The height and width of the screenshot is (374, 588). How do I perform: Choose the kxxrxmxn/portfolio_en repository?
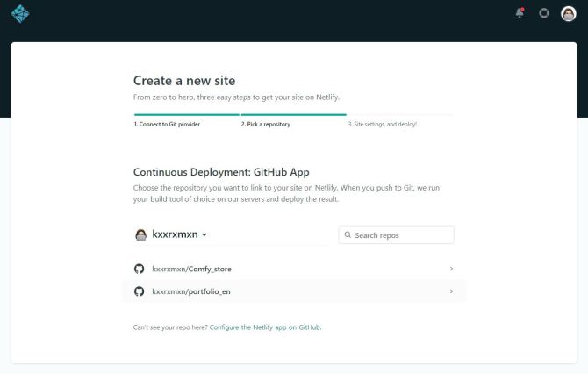tap(294, 291)
